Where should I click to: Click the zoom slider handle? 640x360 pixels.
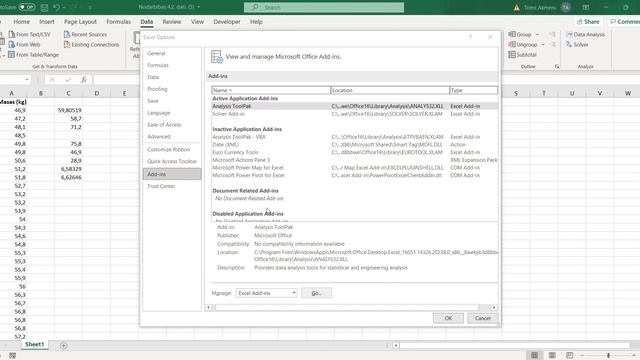coord(608,356)
